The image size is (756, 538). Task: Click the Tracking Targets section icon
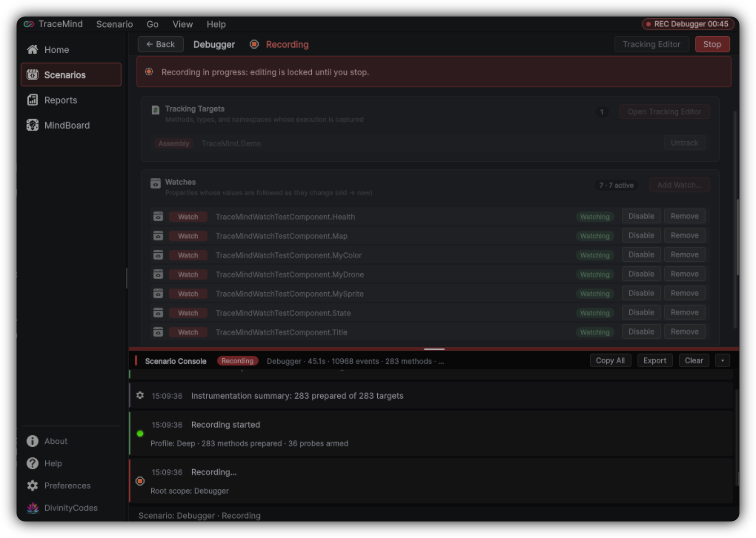tap(155, 110)
